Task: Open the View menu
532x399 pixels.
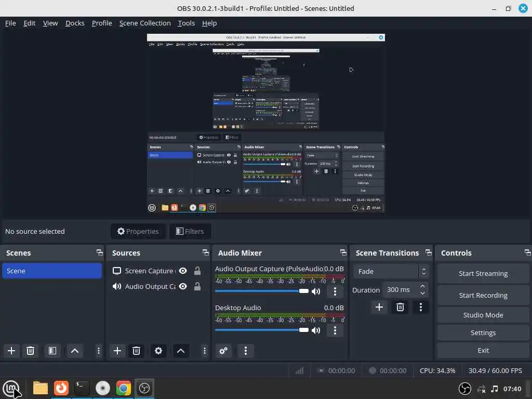Action: click(x=50, y=23)
